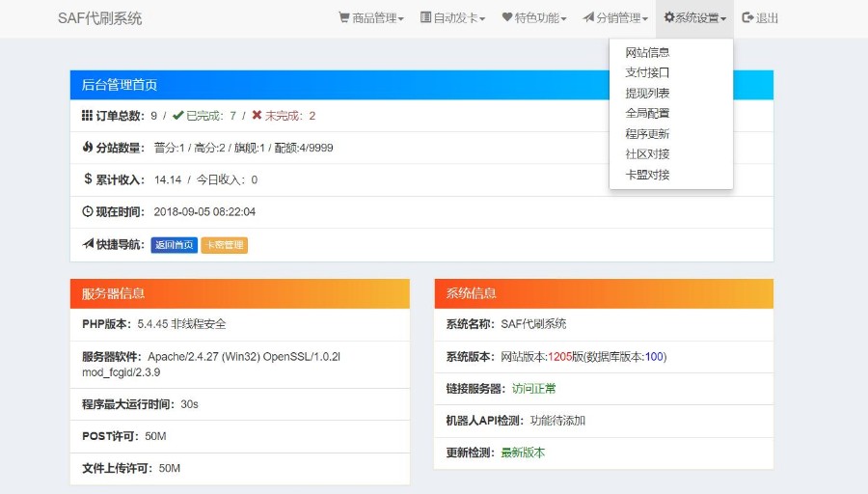Image resolution: width=868 pixels, height=494 pixels.
Task: Select 网站信息 from the settings menu
Action: click(x=647, y=52)
